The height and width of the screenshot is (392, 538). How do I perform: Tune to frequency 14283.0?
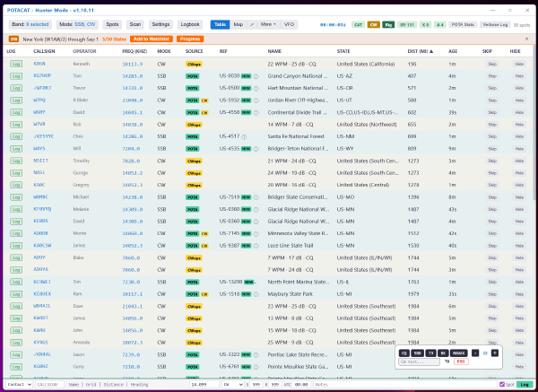[133, 76]
